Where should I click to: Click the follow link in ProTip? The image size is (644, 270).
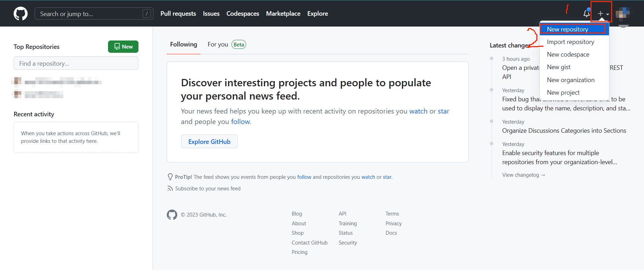(x=304, y=177)
